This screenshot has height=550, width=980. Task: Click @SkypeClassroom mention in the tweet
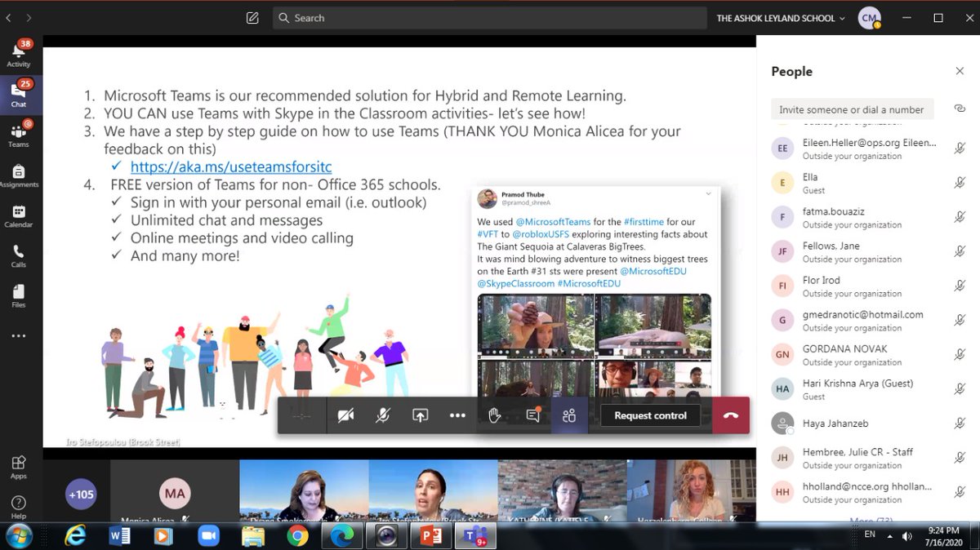[x=515, y=283]
